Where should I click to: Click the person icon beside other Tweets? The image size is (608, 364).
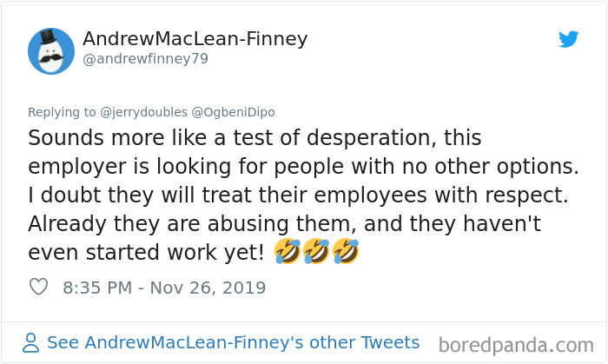click(x=33, y=342)
